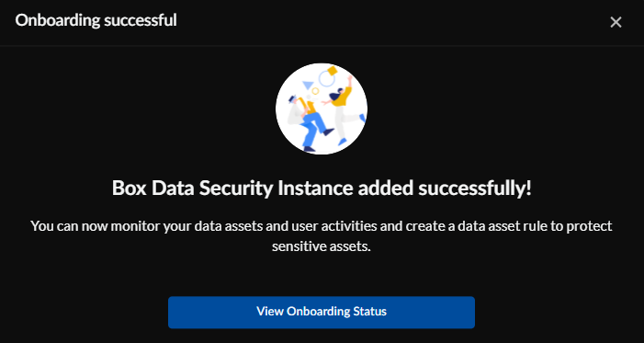Screen dimensions: 644x343
Task: Click the "data asset rule" phrase
Action: click(499, 226)
